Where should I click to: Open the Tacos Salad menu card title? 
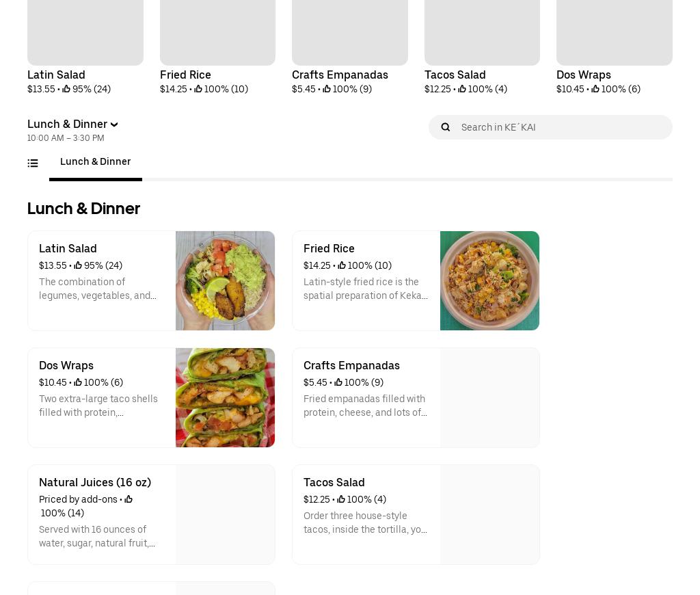(334, 483)
